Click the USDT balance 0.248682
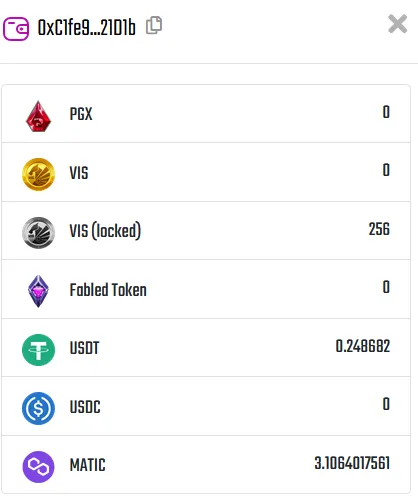This screenshot has height=501, width=418. point(363,346)
